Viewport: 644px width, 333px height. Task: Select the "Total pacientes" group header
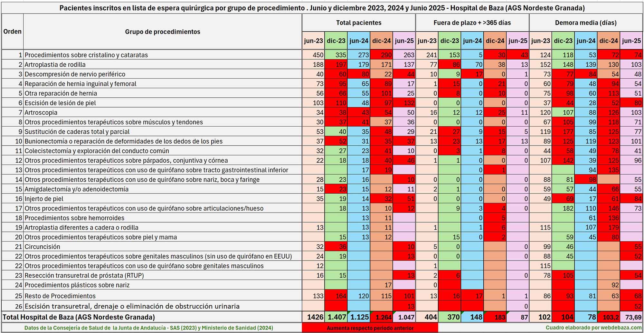click(x=358, y=23)
